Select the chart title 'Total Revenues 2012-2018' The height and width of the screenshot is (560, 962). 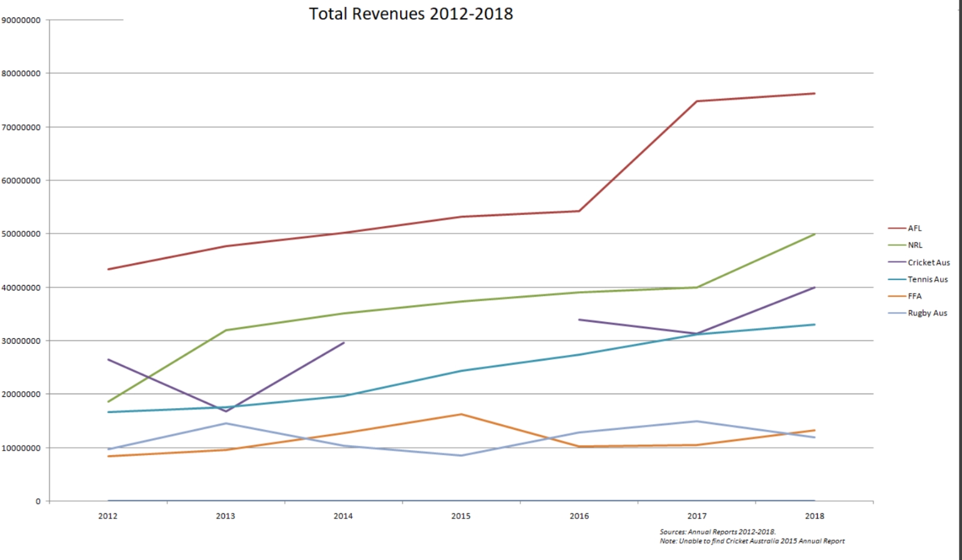pyautogui.click(x=411, y=14)
